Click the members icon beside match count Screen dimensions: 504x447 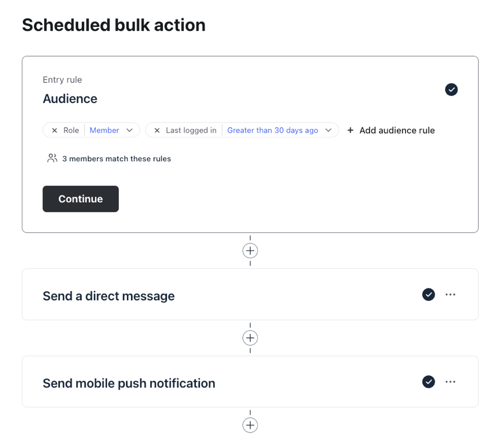pyautogui.click(x=52, y=159)
